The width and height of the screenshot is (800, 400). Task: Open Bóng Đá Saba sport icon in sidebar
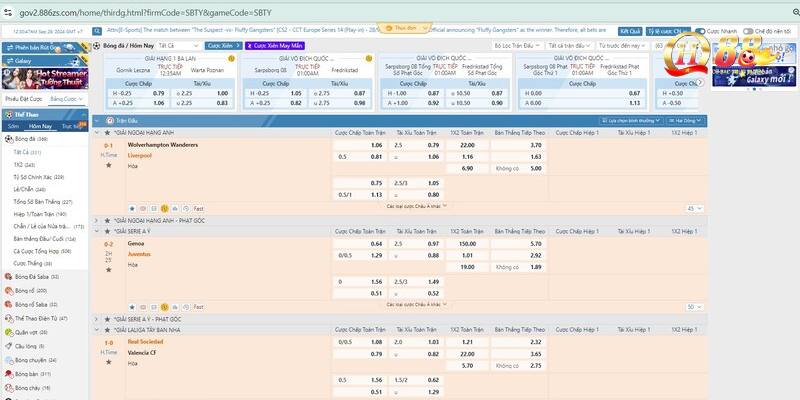coord(9,277)
